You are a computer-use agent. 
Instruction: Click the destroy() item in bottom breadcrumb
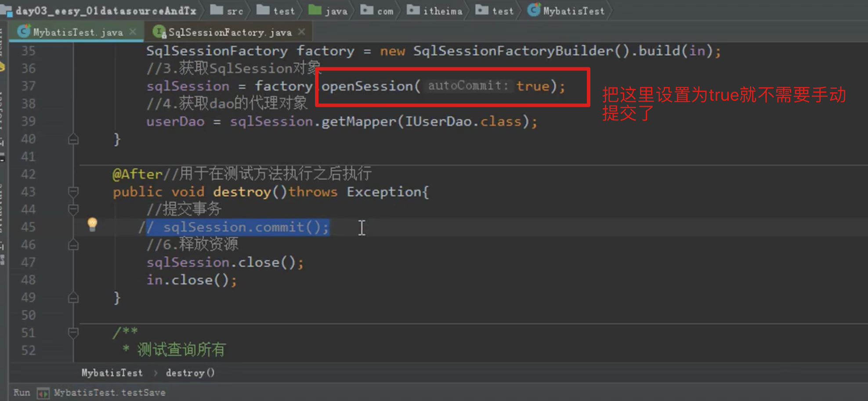190,373
